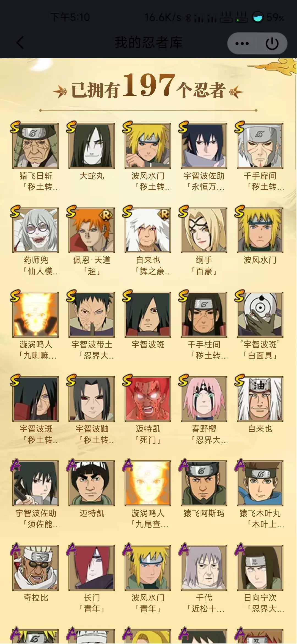
Task: Click the 自来也 name without subtitle
Action: [x=260, y=429]
